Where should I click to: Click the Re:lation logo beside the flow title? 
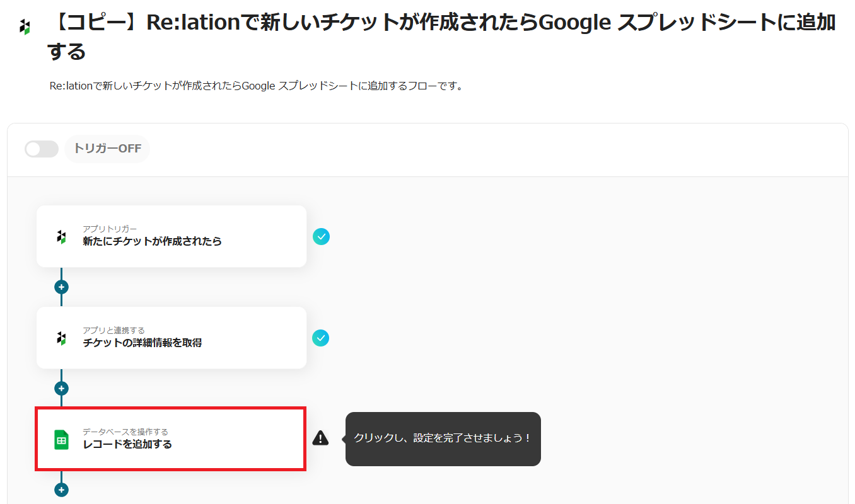tap(25, 27)
